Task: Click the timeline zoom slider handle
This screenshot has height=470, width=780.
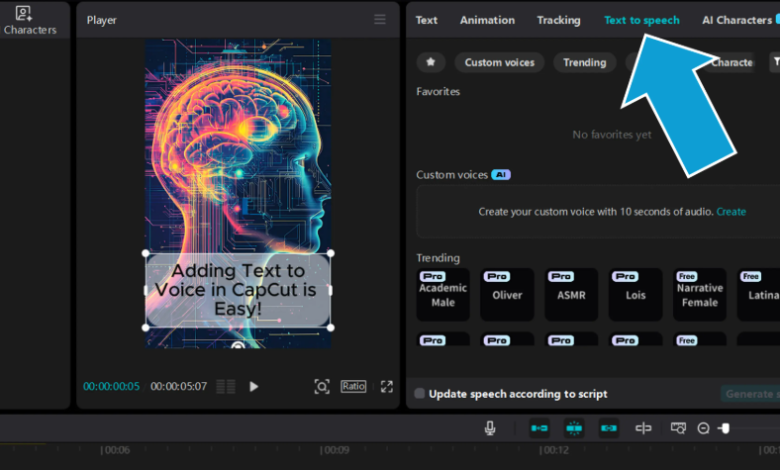Action: (725, 428)
